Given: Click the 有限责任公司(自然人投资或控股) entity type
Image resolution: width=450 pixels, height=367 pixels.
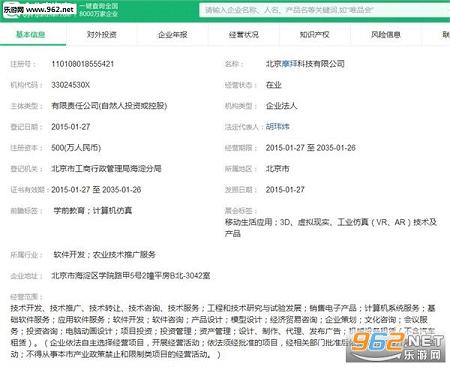Looking at the screenshot, I should click(109, 106).
